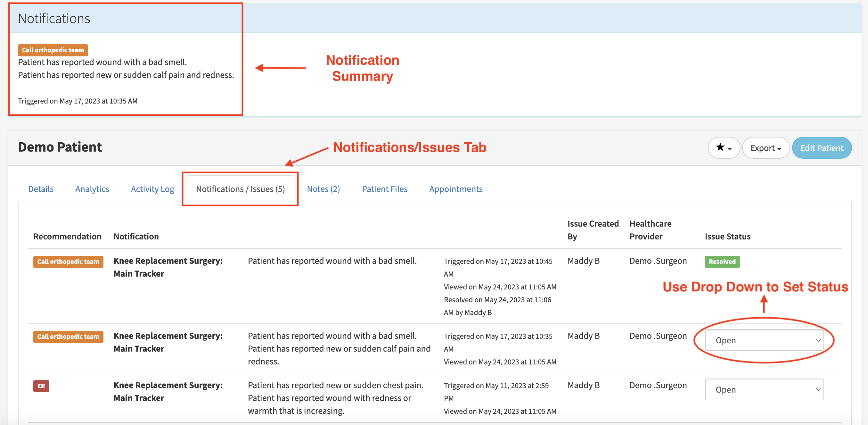The height and width of the screenshot is (425, 868).
Task: Open the Export dropdown menu
Action: point(765,148)
